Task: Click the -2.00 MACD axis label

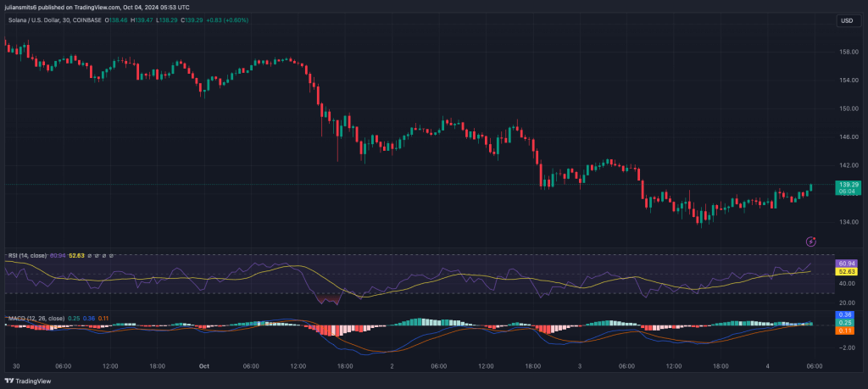Action: pos(849,347)
